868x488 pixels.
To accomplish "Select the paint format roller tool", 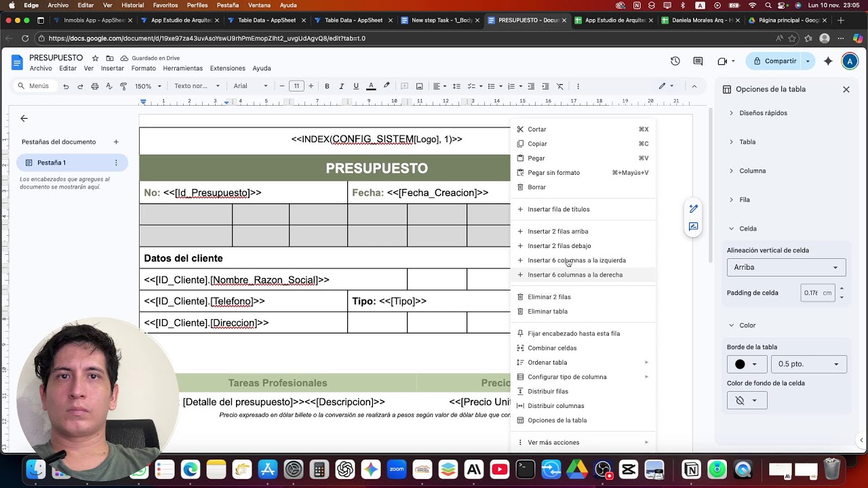I will coord(123,86).
